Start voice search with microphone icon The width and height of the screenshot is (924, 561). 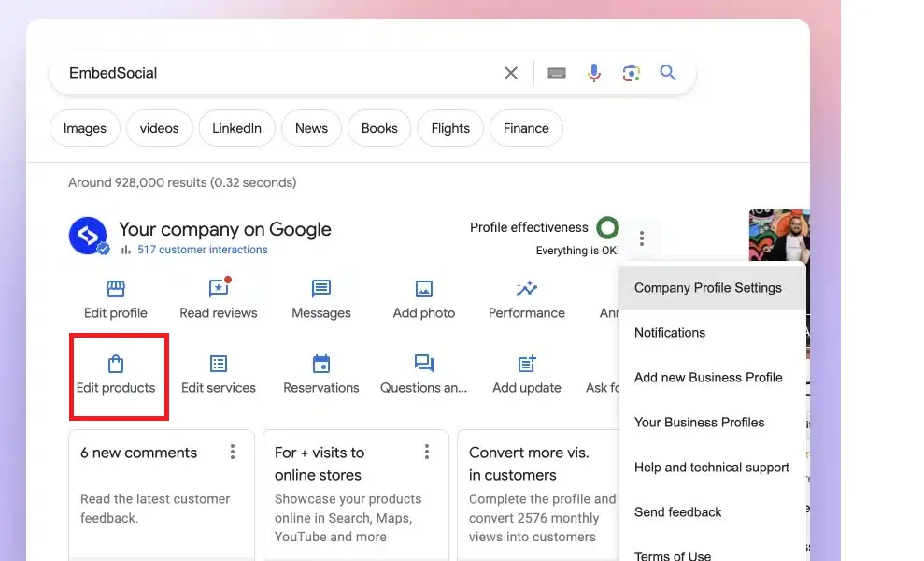(x=594, y=73)
